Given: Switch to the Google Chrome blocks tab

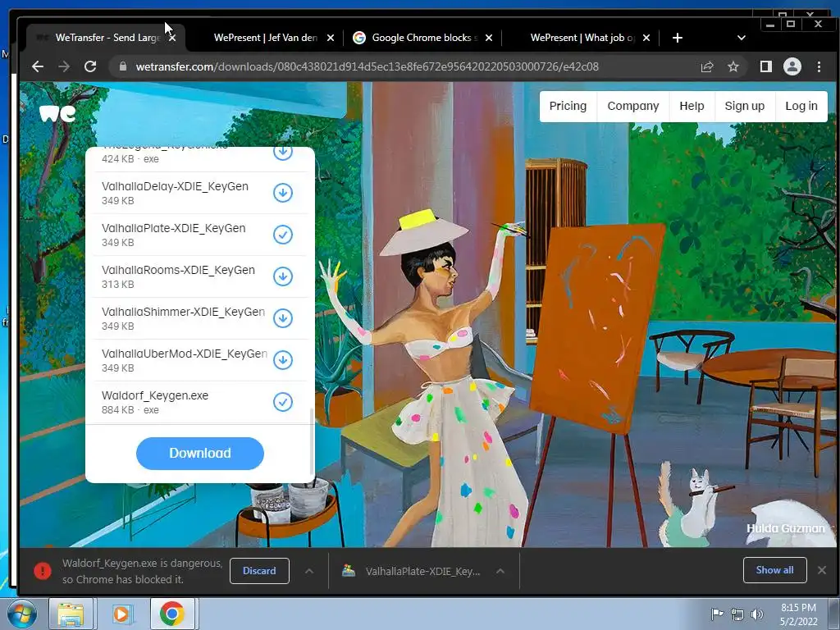Looking at the screenshot, I should [x=424, y=38].
